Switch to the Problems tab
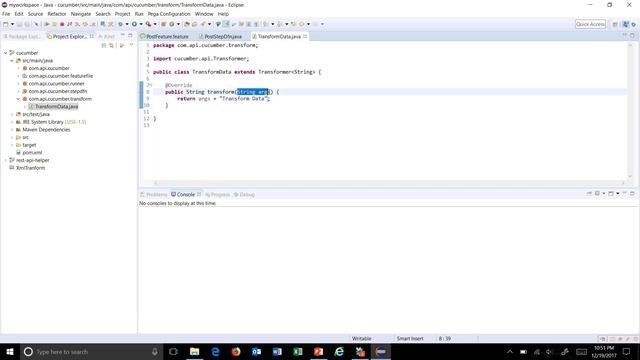Image resolution: width=640 pixels, height=360 pixels. [x=153, y=194]
